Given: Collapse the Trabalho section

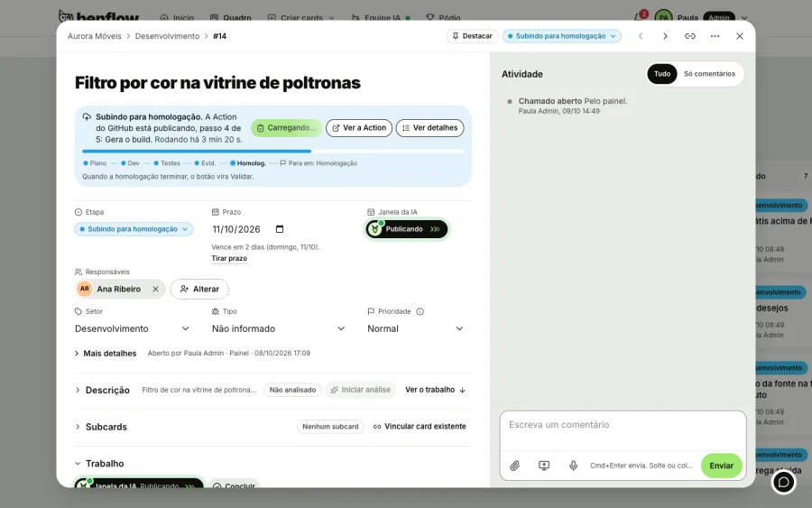Looking at the screenshot, I should [x=99, y=464].
